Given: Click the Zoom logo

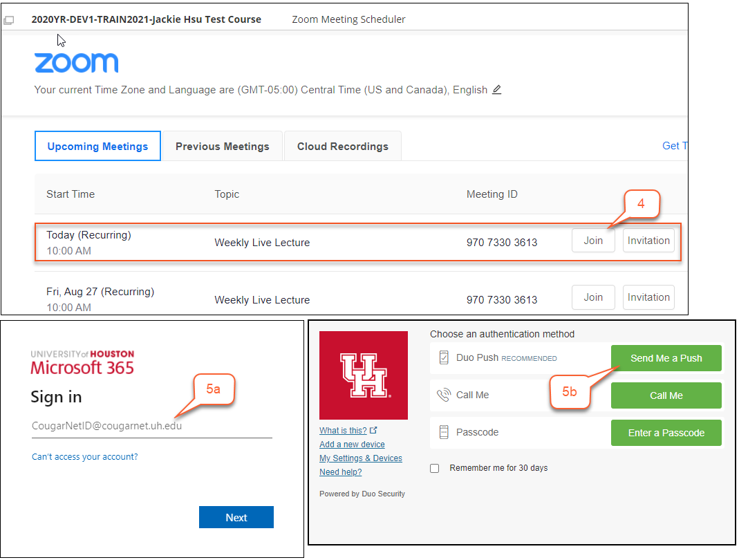Looking at the screenshot, I should pos(76,63).
